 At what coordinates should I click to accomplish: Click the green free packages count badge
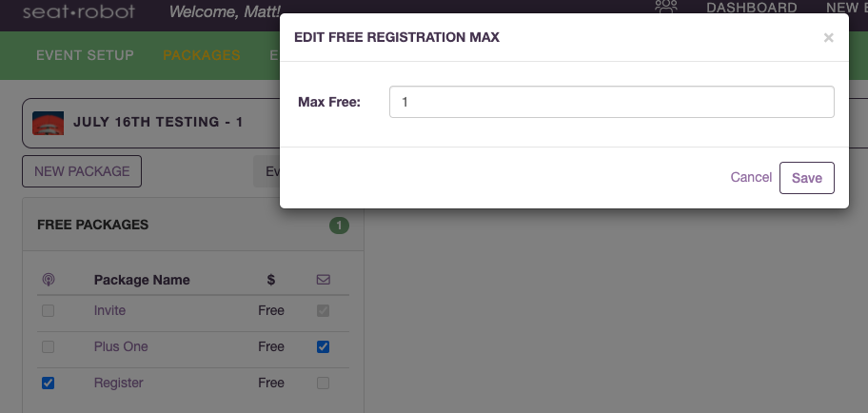340,226
